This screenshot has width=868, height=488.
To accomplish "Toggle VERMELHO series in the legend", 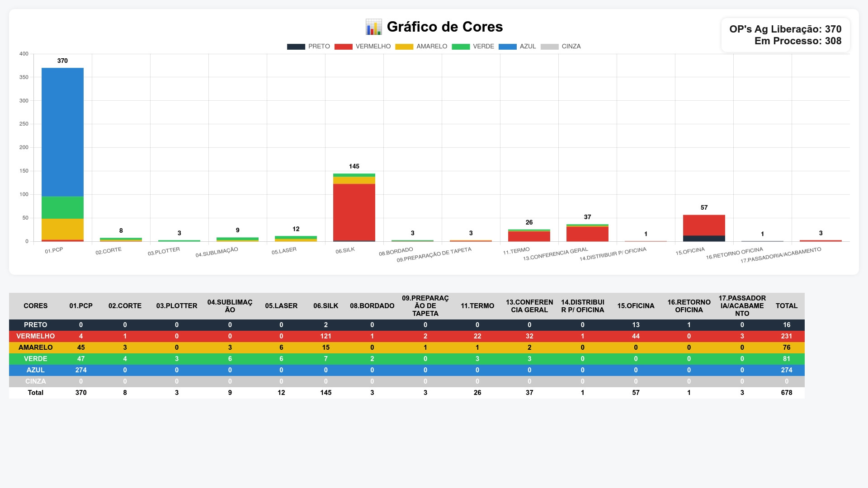I will coord(343,47).
